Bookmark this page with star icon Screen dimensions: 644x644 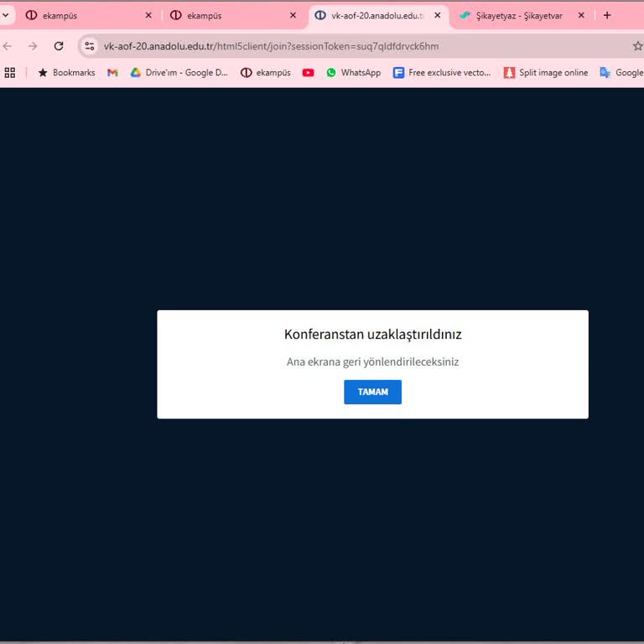coord(637,46)
